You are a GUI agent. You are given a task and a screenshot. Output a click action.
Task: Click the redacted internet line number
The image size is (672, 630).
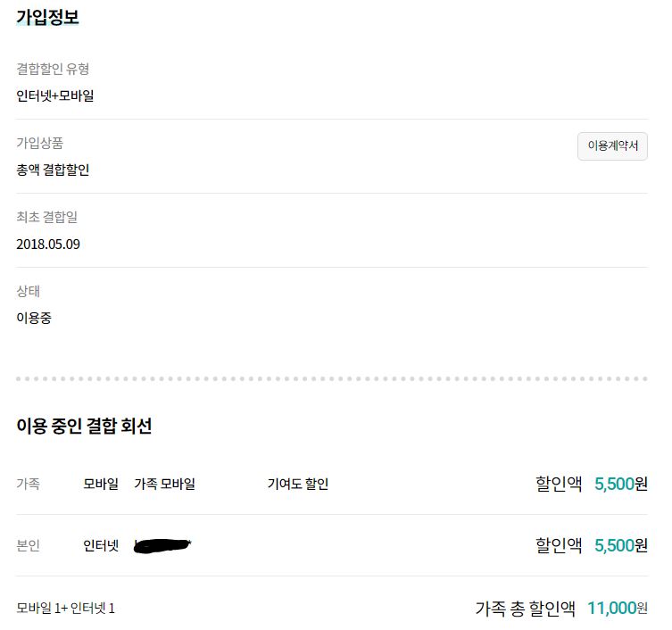pos(163,545)
